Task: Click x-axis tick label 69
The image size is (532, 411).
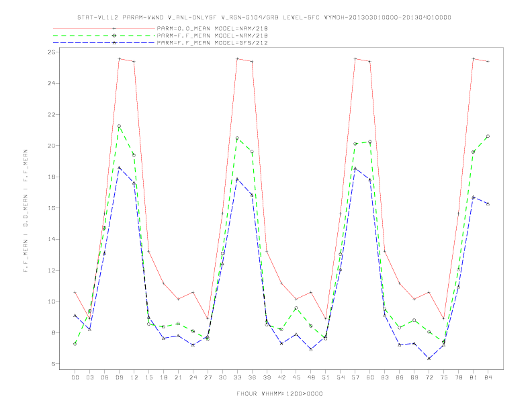Action: (414, 377)
